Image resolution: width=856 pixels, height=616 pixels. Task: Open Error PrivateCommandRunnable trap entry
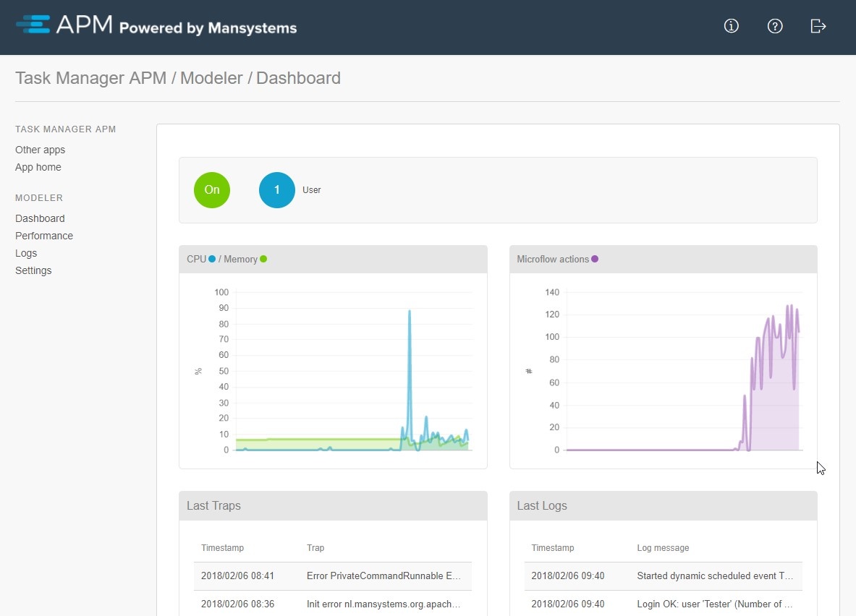tap(383, 576)
